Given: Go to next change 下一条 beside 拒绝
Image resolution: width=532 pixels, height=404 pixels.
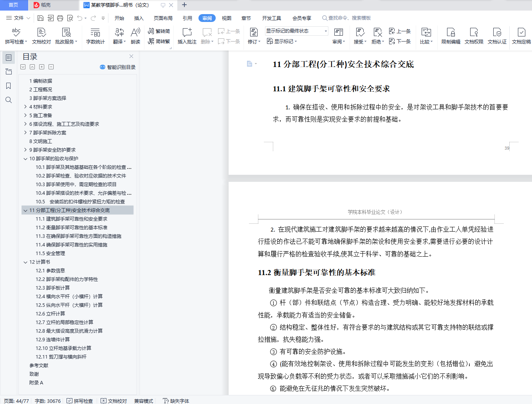Looking at the screenshot, I should click(x=400, y=41).
